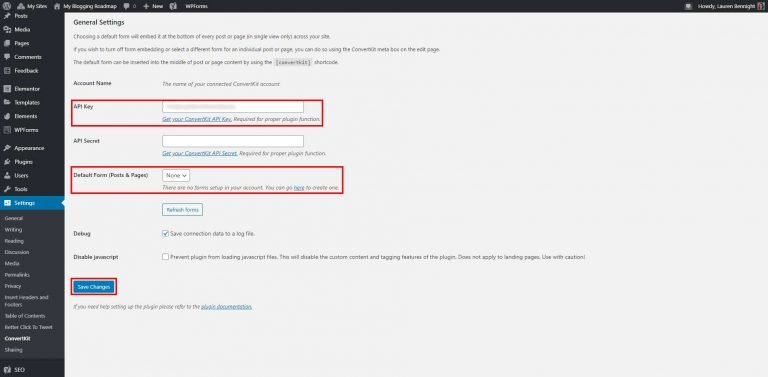
Task: Open the Media library icon in sidebar
Action: (x=7, y=30)
